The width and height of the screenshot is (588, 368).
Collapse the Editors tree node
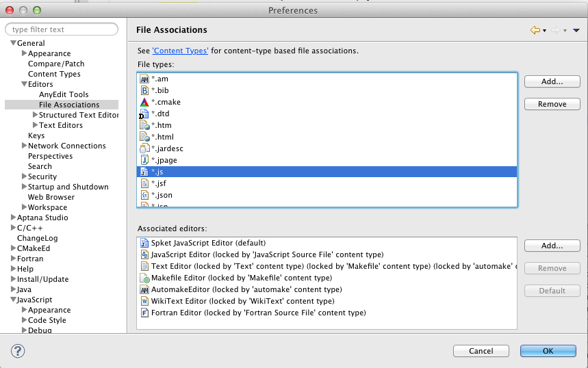pos(25,84)
